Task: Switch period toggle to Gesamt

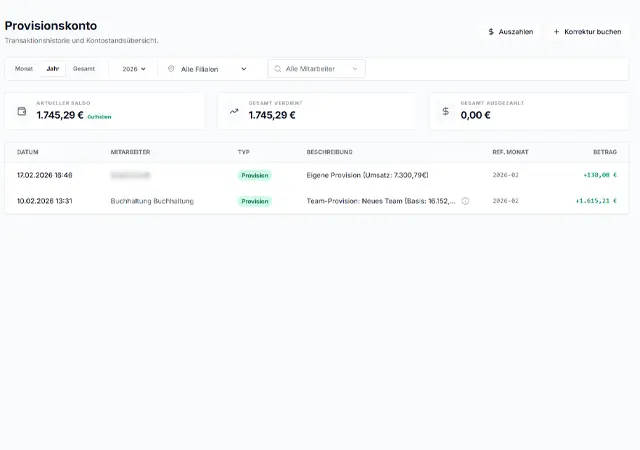Action: 84,69
